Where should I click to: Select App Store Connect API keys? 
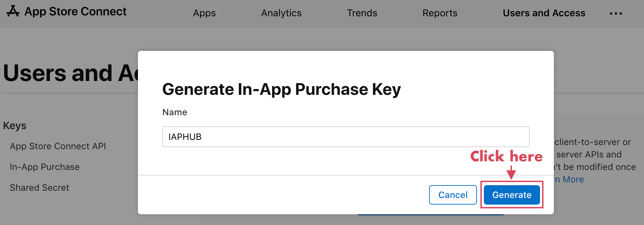(x=58, y=146)
